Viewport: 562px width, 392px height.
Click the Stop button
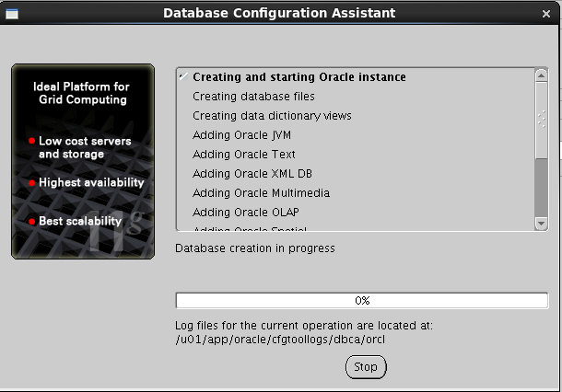[366, 367]
